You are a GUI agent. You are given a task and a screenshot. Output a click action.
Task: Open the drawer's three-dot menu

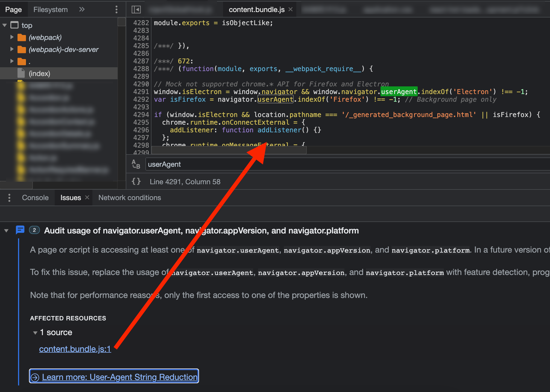tap(9, 197)
